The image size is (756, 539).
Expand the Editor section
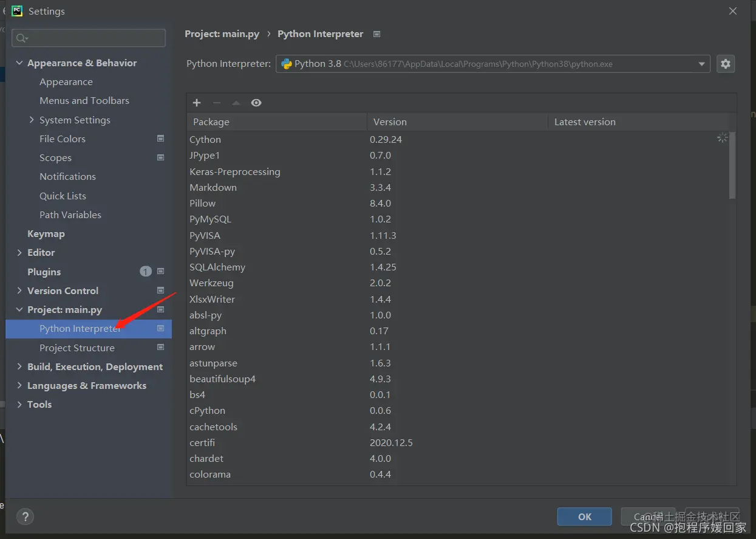pyautogui.click(x=19, y=253)
